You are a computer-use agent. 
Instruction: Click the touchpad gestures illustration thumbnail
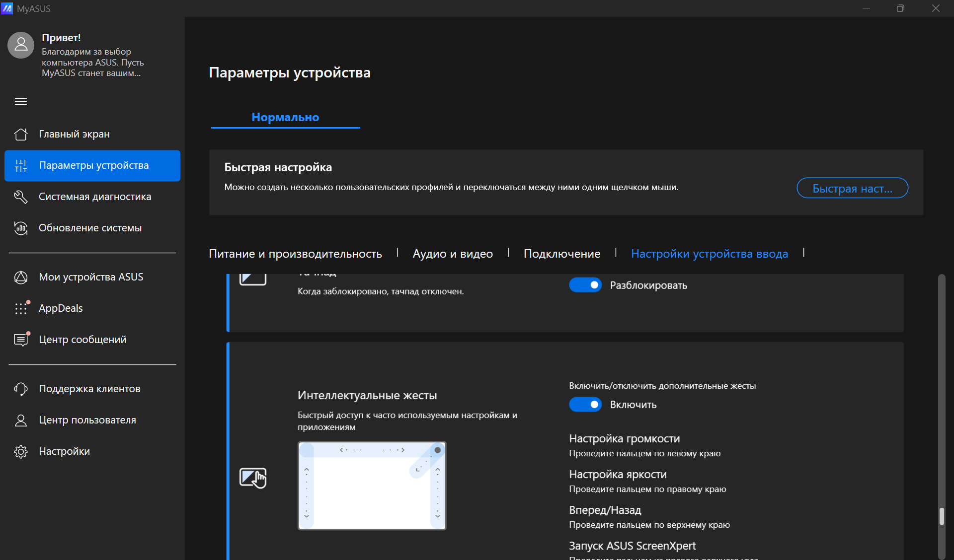click(372, 486)
